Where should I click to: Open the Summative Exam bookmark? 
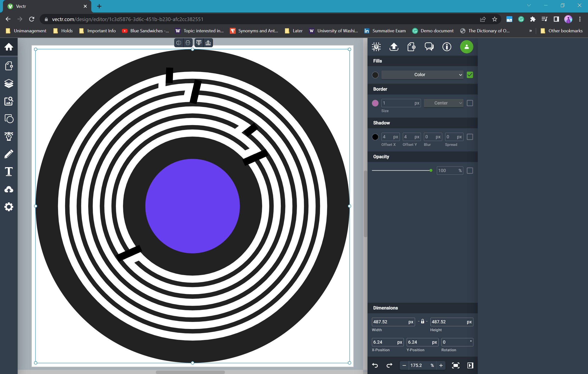coord(385,31)
